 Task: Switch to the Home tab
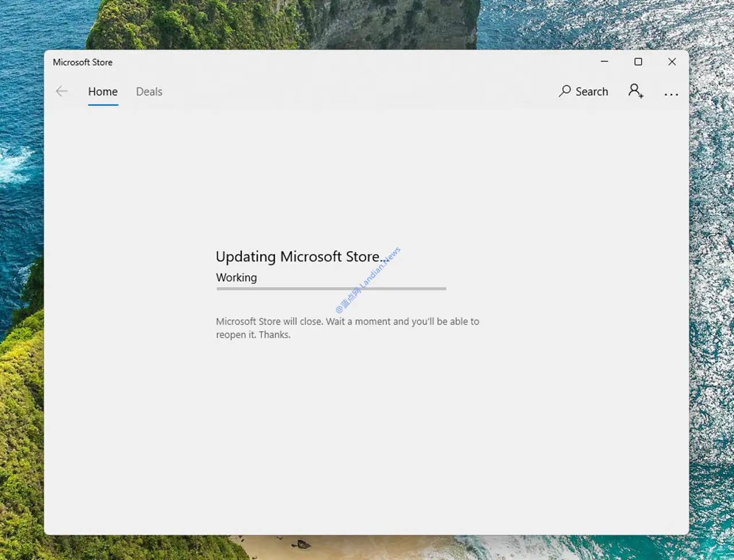point(103,91)
